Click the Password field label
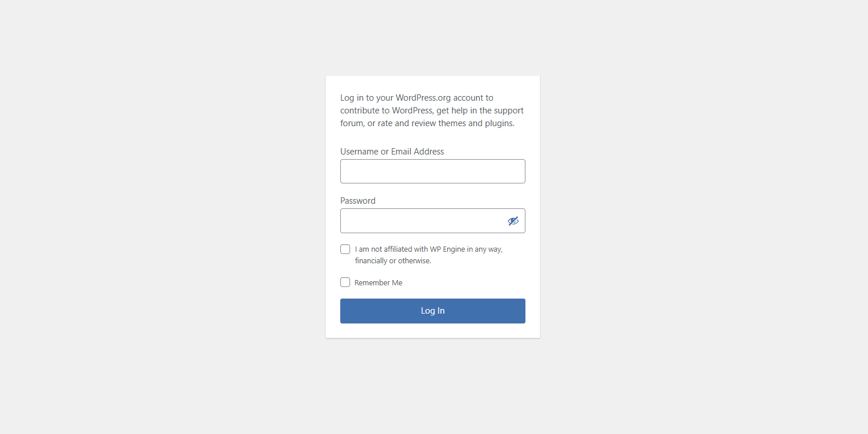The height and width of the screenshot is (434, 868). point(358,200)
